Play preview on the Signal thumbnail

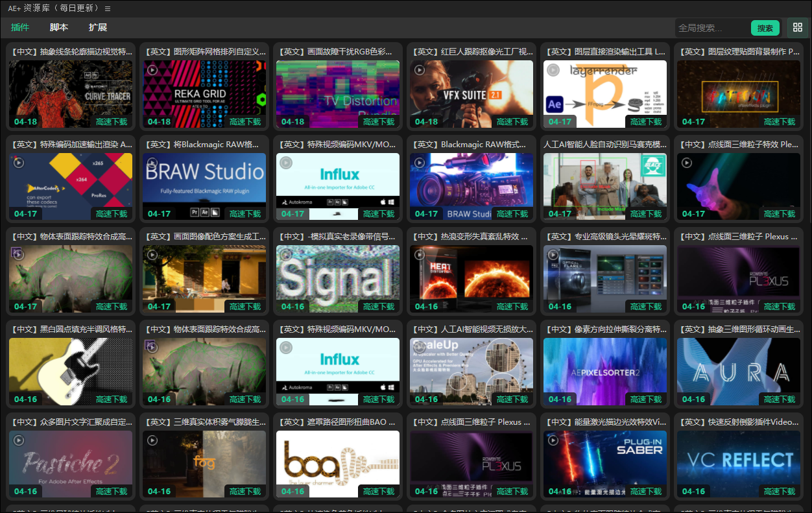click(x=286, y=255)
